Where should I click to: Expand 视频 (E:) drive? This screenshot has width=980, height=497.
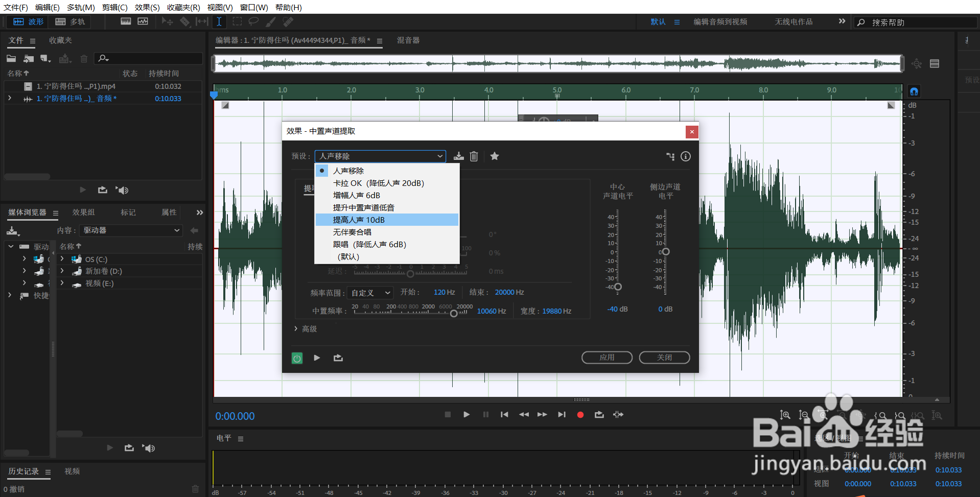[62, 283]
